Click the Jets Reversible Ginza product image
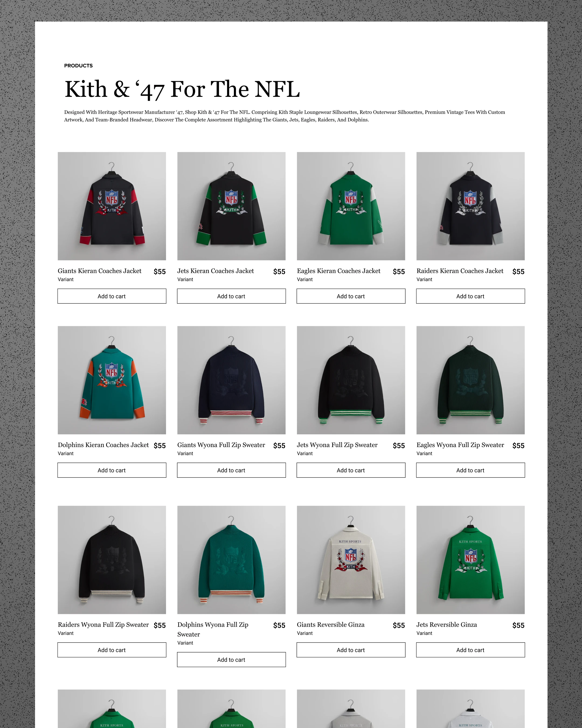582x728 pixels. tap(470, 559)
